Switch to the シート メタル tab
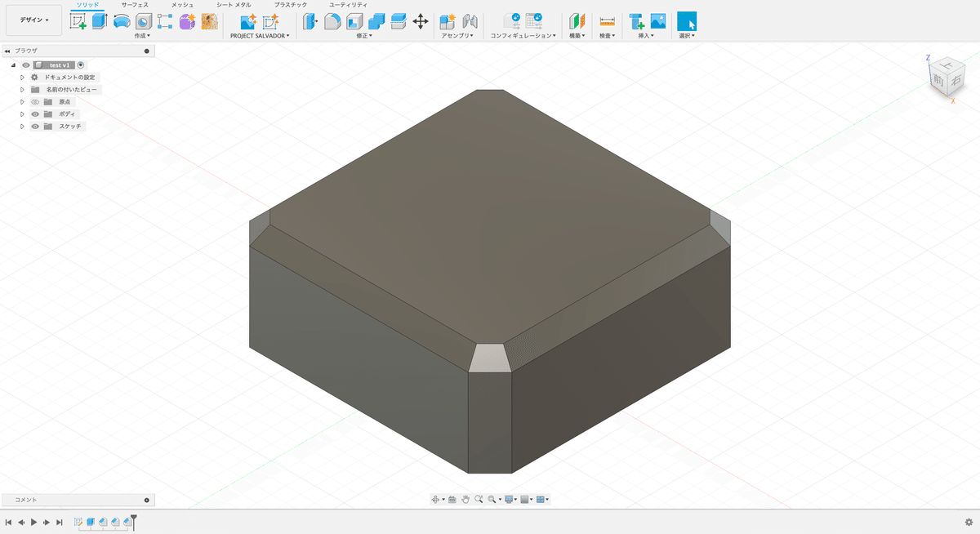 [x=234, y=5]
